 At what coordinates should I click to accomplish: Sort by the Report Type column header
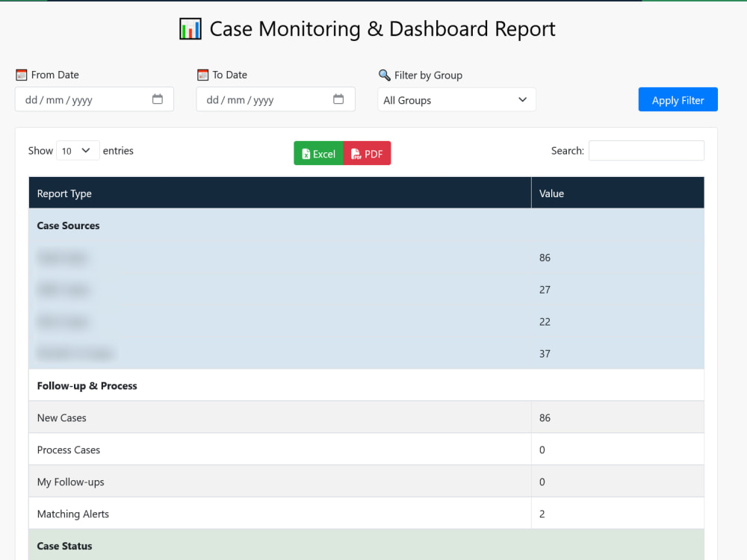(x=280, y=193)
